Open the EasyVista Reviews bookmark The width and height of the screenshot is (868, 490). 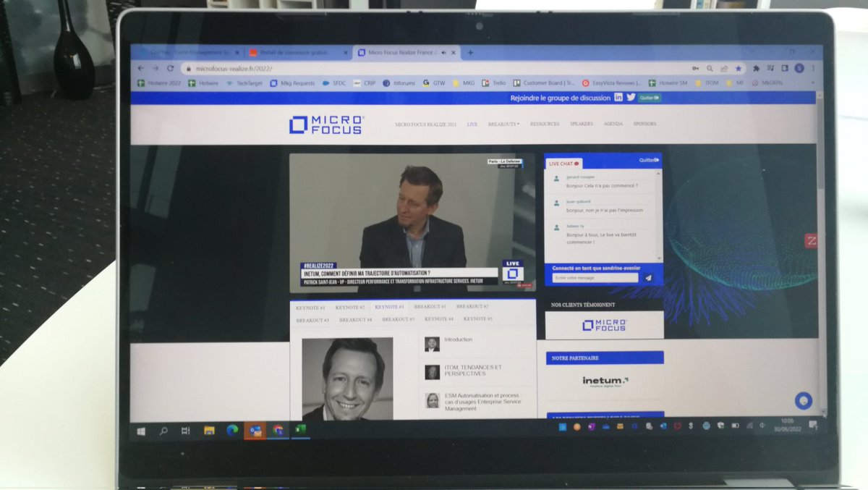click(x=613, y=83)
